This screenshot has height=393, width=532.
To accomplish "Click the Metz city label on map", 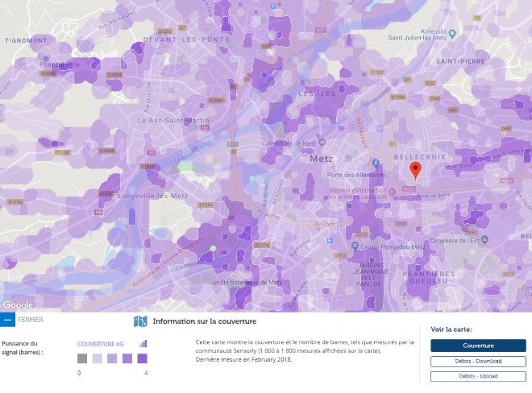I will tap(322, 159).
